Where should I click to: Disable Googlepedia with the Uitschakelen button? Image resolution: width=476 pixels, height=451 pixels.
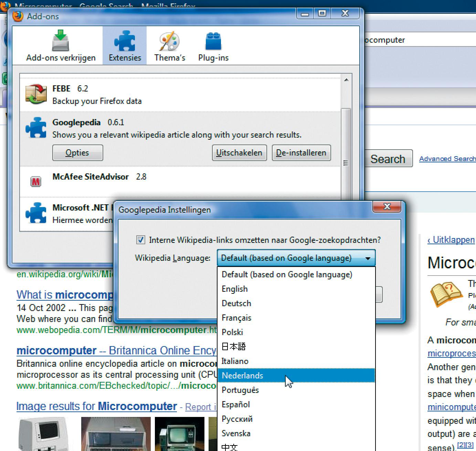(239, 153)
